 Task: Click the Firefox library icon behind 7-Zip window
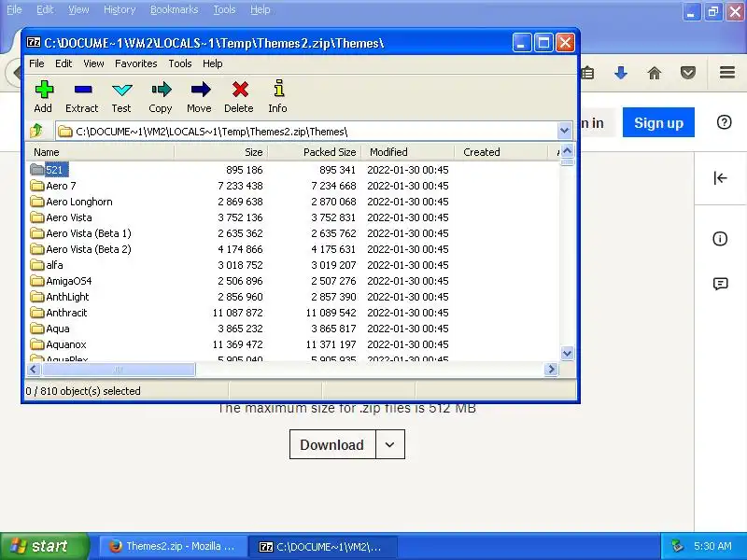tap(588, 73)
